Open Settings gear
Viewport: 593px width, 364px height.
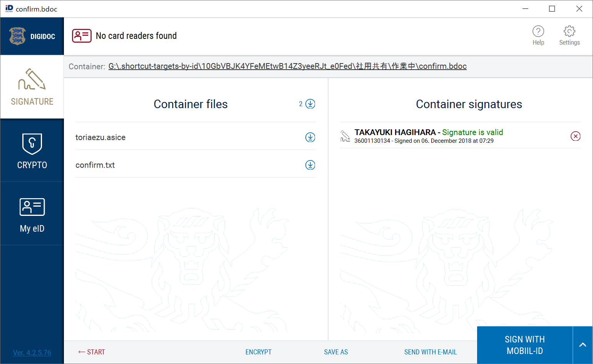pyautogui.click(x=569, y=35)
